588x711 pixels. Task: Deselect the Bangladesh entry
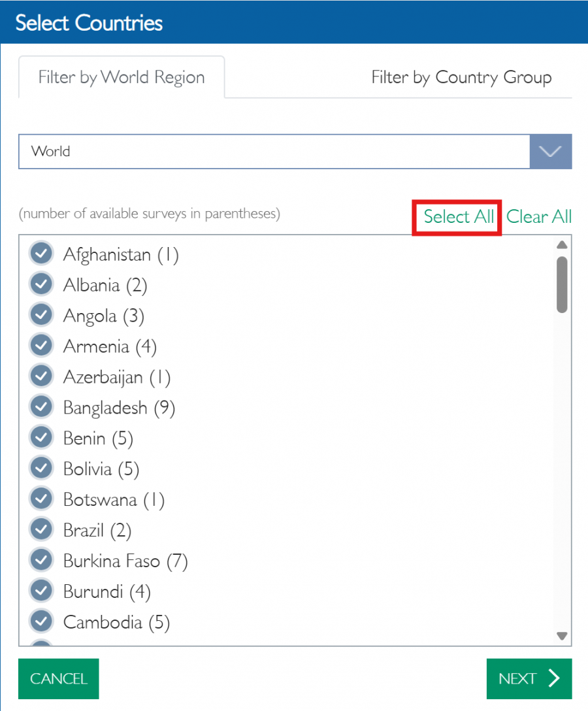coord(41,406)
